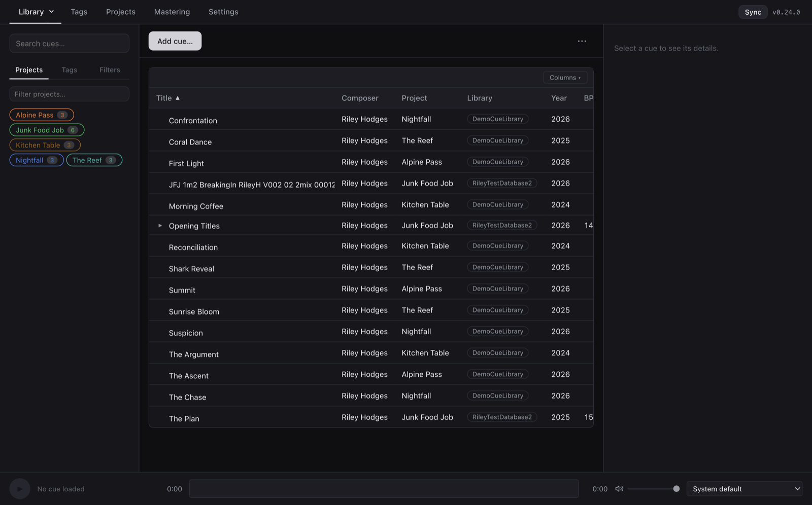Sort by the Library column header
Image resolution: width=812 pixels, height=505 pixels.
click(x=480, y=98)
